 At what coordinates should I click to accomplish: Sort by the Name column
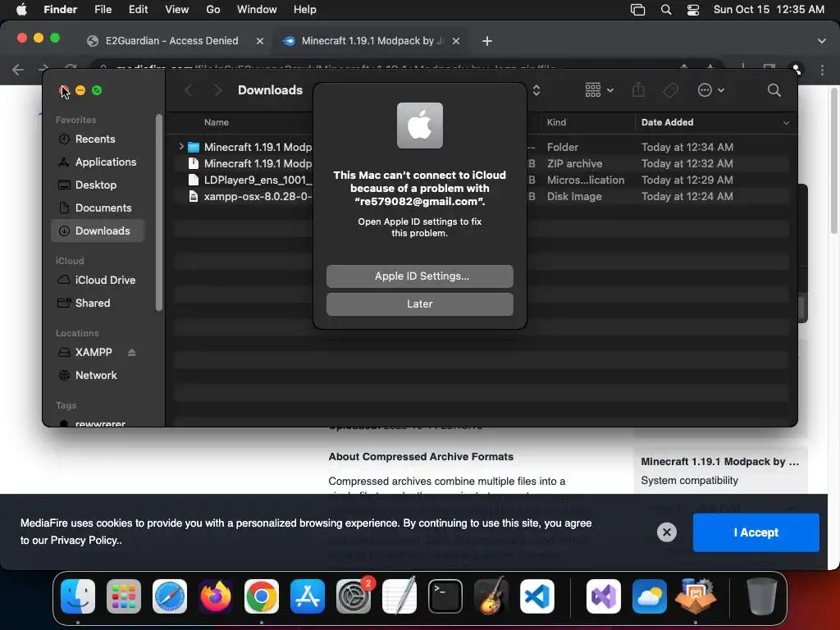(x=216, y=122)
